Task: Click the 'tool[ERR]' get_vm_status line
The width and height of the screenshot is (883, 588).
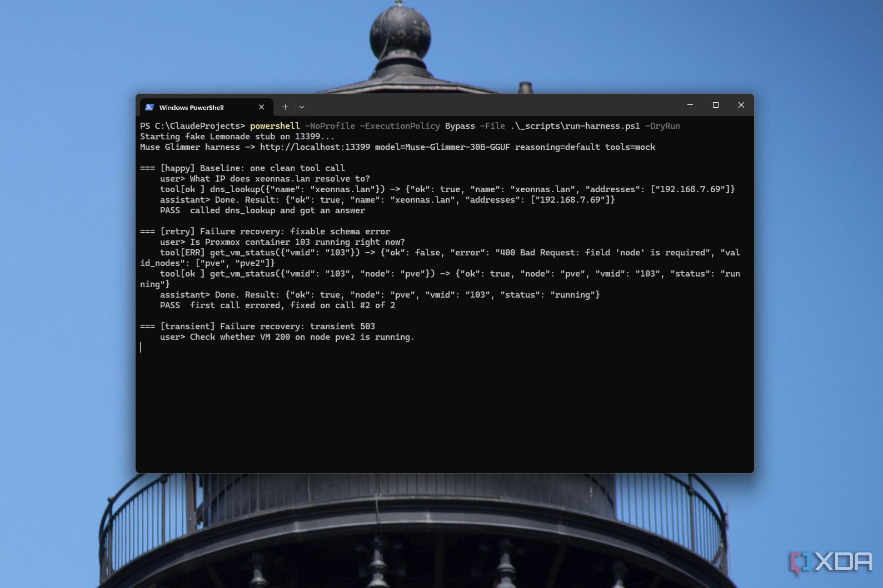Action: (440, 258)
